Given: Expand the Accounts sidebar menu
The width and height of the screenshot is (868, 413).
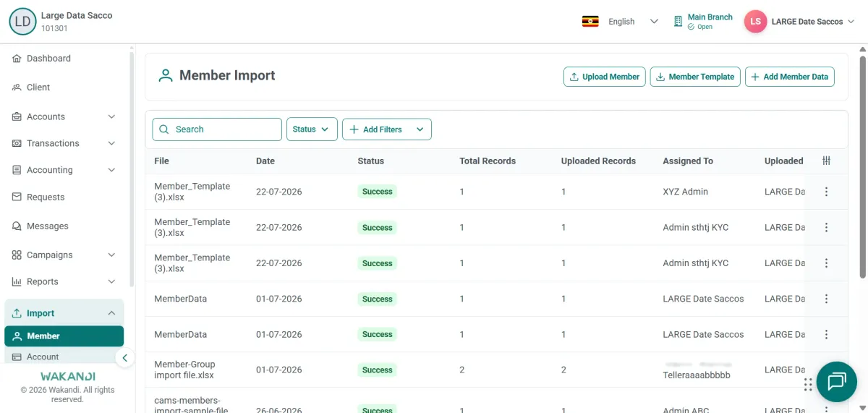Looking at the screenshot, I should [x=111, y=116].
